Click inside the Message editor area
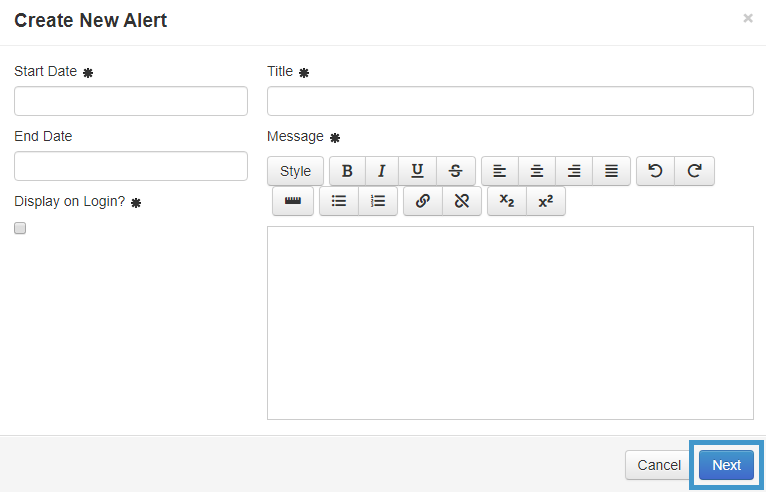Image resolution: width=766 pixels, height=492 pixels. click(511, 323)
